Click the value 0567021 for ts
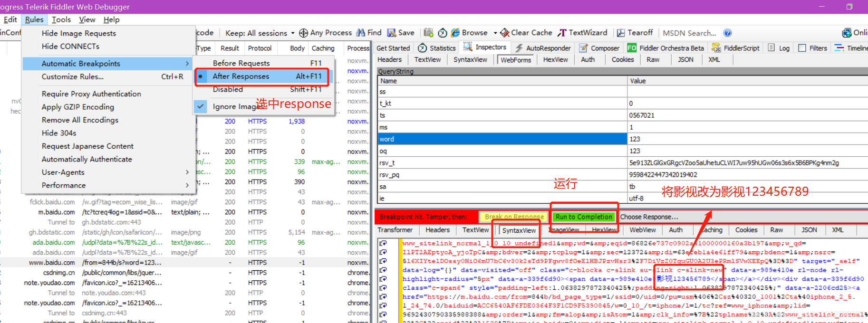The width and height of the screenshot is (868, 323). coord(642,115)
